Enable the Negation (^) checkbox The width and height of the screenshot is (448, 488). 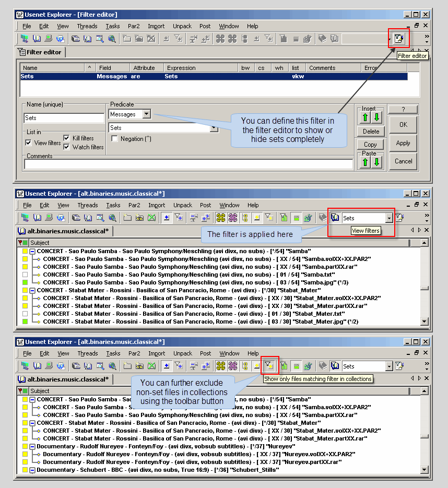pos(115,139)
